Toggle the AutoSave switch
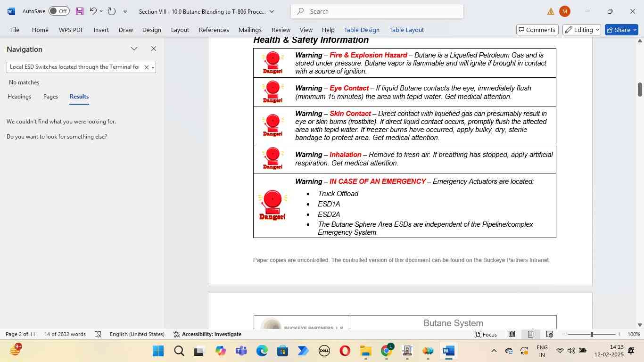644x362 pixels. click(x=59, y=11)
